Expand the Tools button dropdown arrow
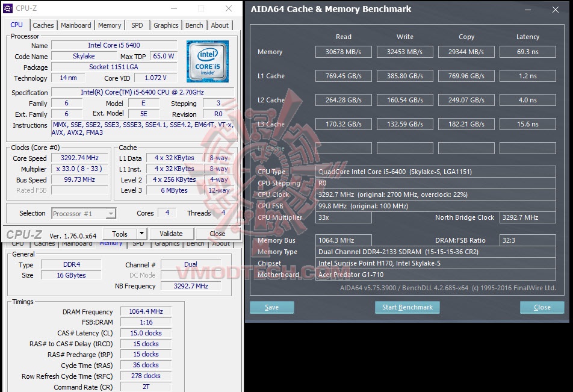This screenshot has width=573, height=392. (142, 233)
